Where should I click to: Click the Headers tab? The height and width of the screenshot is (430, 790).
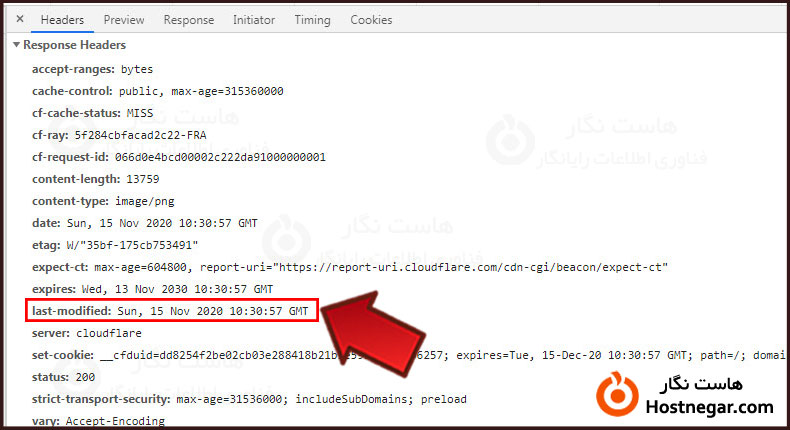coord(62,20)
